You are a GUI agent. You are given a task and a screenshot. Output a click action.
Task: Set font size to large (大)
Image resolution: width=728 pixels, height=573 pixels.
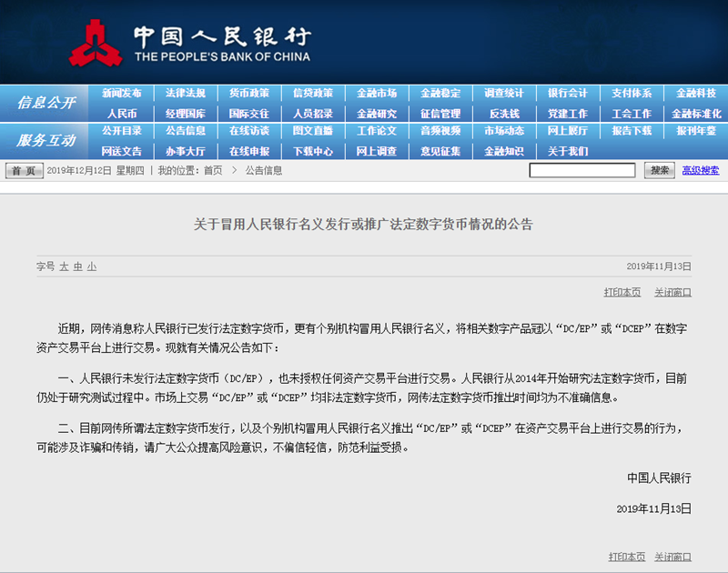tap(65, 266)
